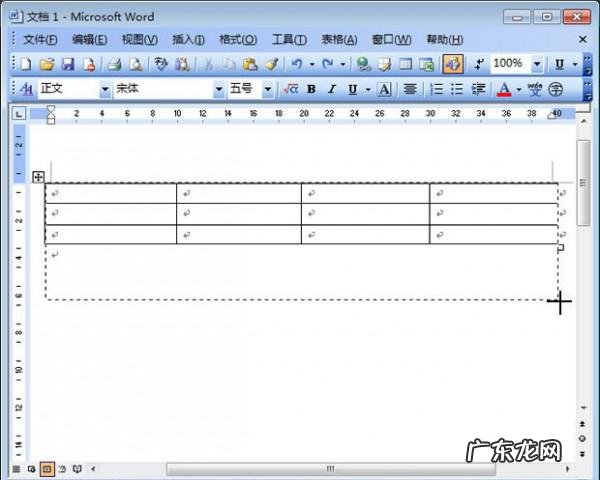Insert equation with the square root icon
This screenshot has width=600, height=480.
[291, 89]
